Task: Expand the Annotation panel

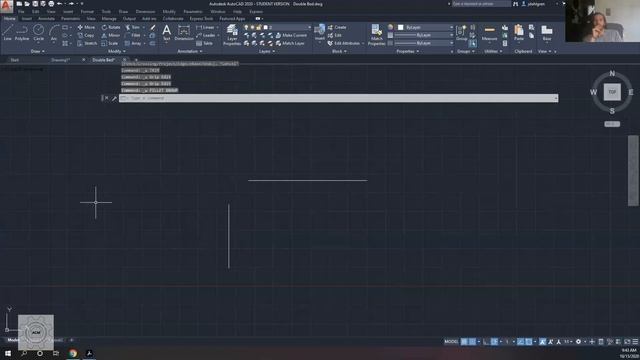Action: point(189,51)
